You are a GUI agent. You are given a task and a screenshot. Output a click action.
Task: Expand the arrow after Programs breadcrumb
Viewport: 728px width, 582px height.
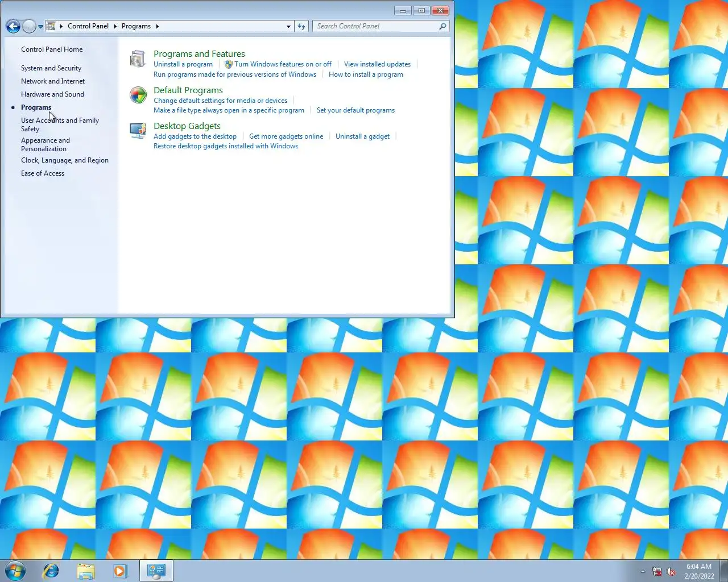[x=157, y=26]
